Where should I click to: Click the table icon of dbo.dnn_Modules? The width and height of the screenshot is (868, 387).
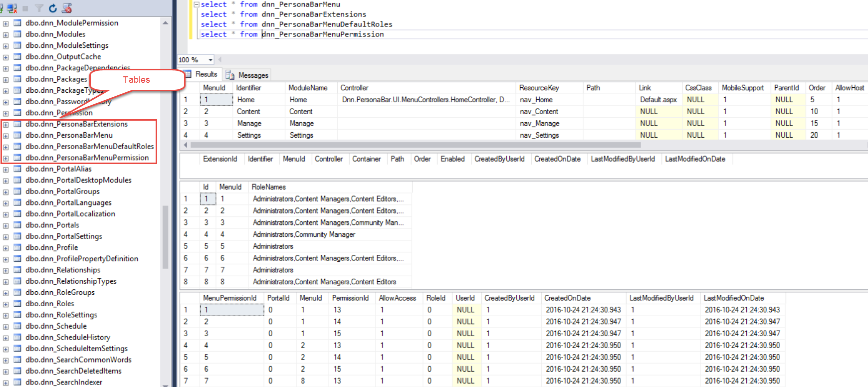(17, 34)
